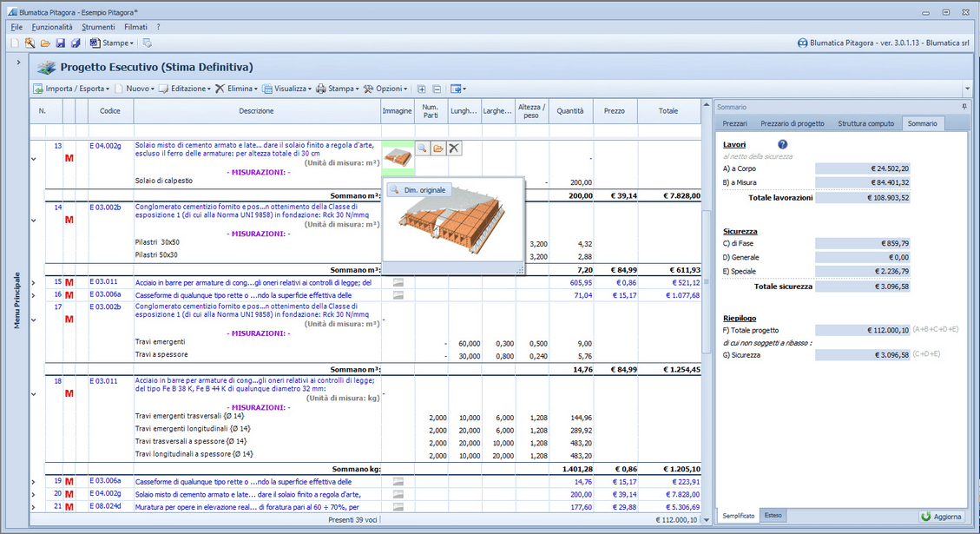The width and height of the screenshot is (980, 534).
Task: Remove image with X icon in row 13
Action: (x=454, y=148)
